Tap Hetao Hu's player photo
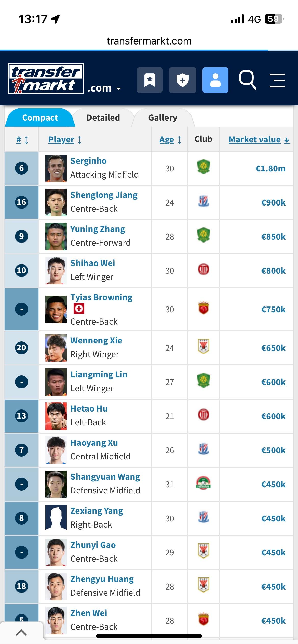 56,416
